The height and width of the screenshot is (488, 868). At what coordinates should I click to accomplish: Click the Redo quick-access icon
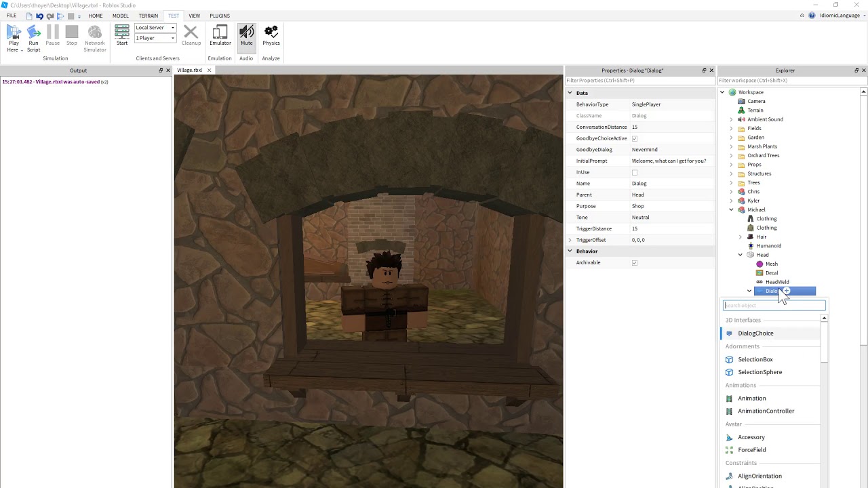coord(50,16)
